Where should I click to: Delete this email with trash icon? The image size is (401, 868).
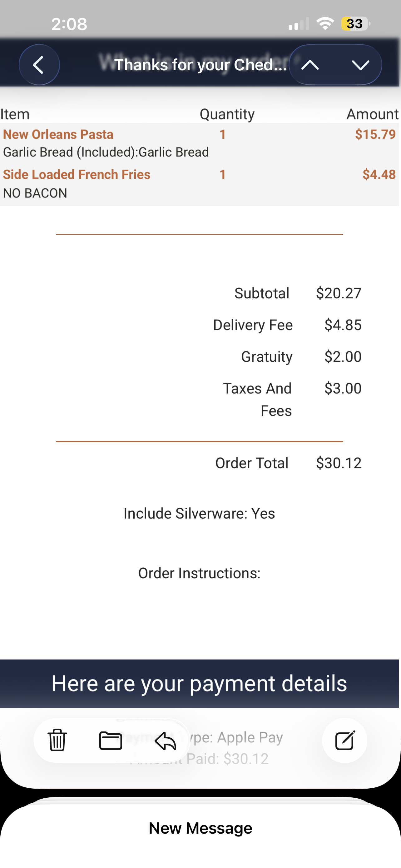tap(57, 740)
